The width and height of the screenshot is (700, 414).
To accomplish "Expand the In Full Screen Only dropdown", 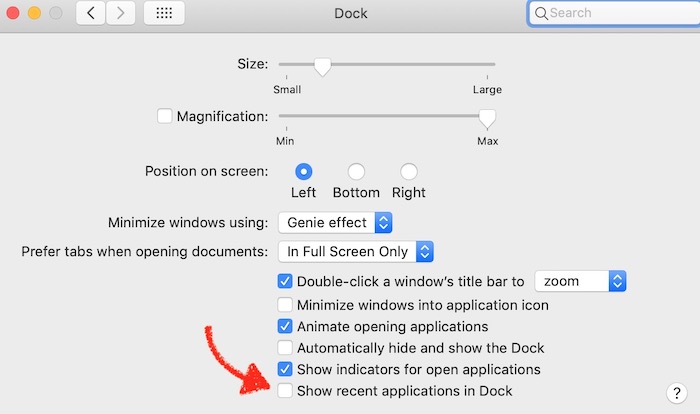I will coord(355,252).
